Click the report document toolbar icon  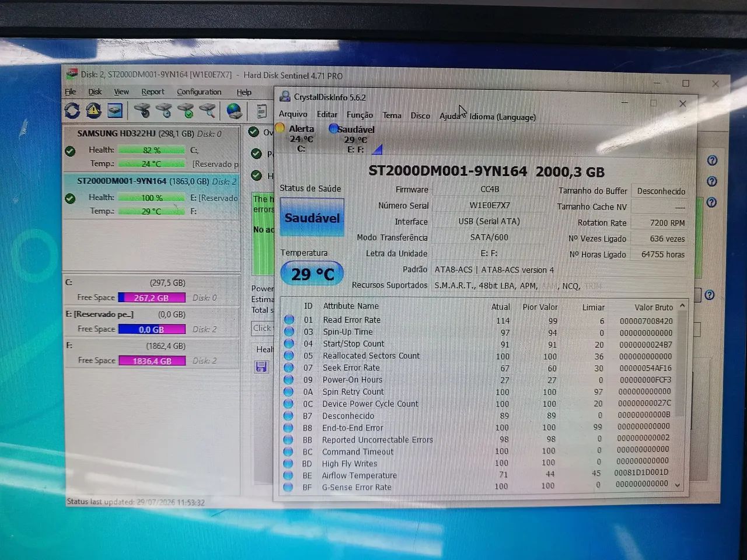click(261, 110)
